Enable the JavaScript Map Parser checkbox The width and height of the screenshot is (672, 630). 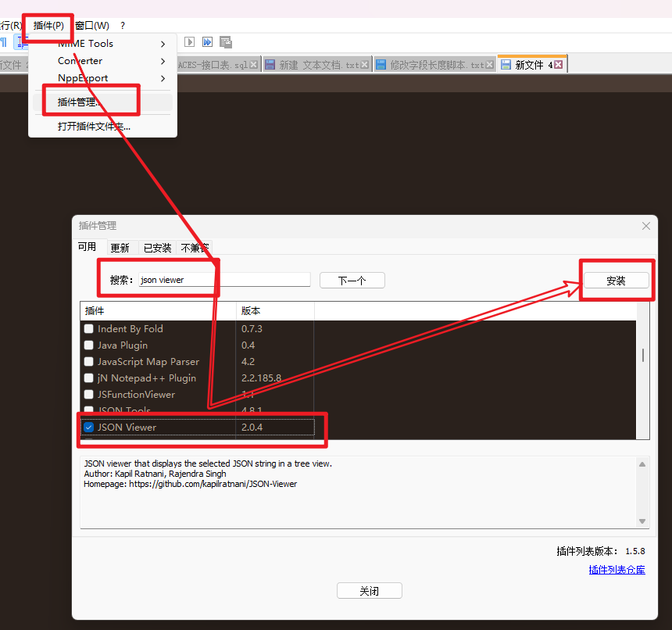pyautogui.click(x=89, y=362)
